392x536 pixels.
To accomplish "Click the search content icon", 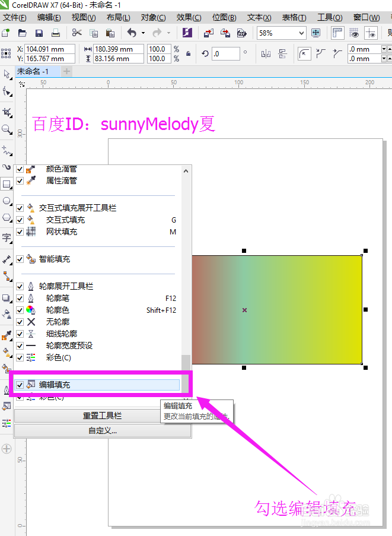I will (187, 33).
